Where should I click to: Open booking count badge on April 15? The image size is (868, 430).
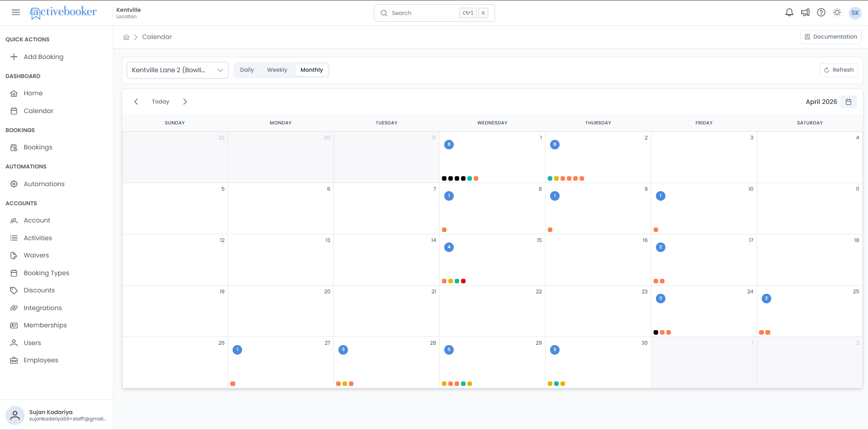pyautogui.click(x=449, y=247)
